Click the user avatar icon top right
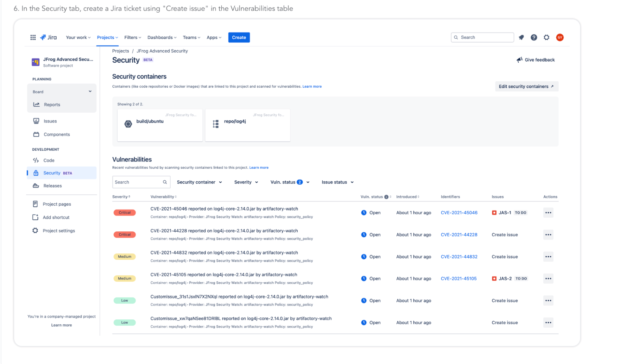 (560, 37)
